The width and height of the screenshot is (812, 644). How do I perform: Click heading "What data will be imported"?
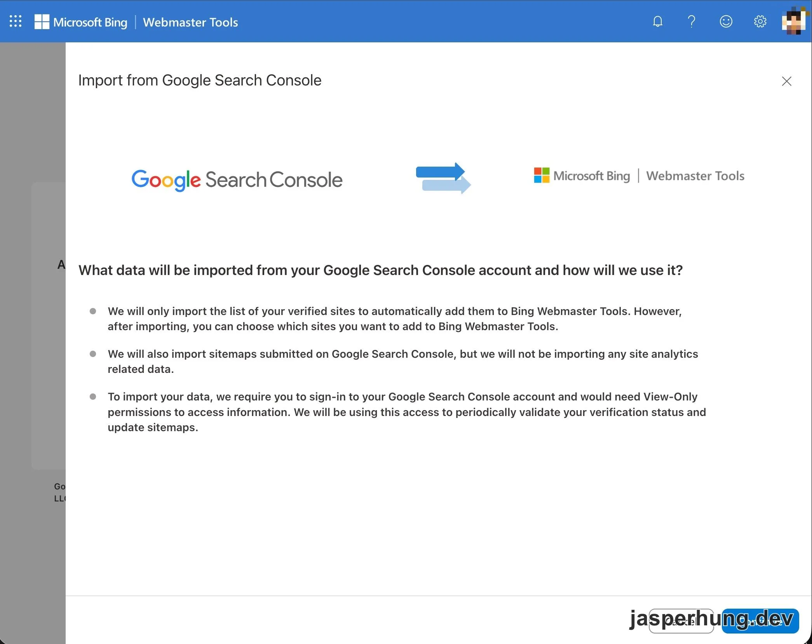tap(380, 270)
